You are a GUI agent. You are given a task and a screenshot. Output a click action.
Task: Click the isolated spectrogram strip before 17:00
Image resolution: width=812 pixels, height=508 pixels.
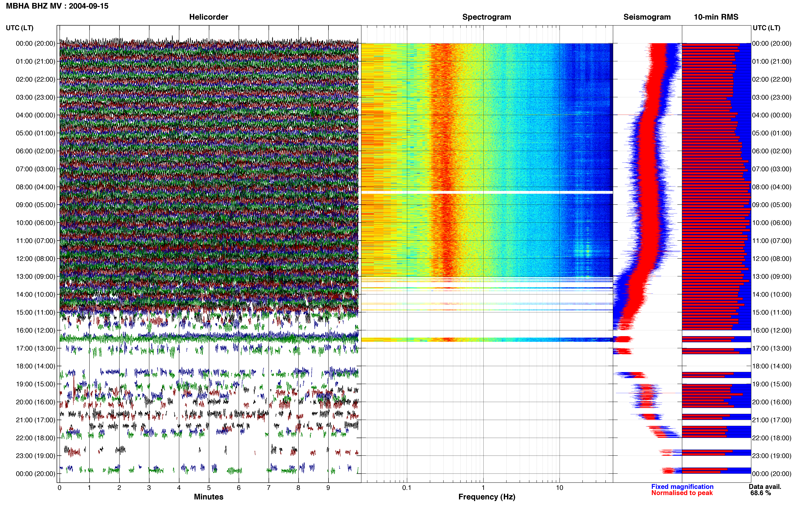coord(487,340)
